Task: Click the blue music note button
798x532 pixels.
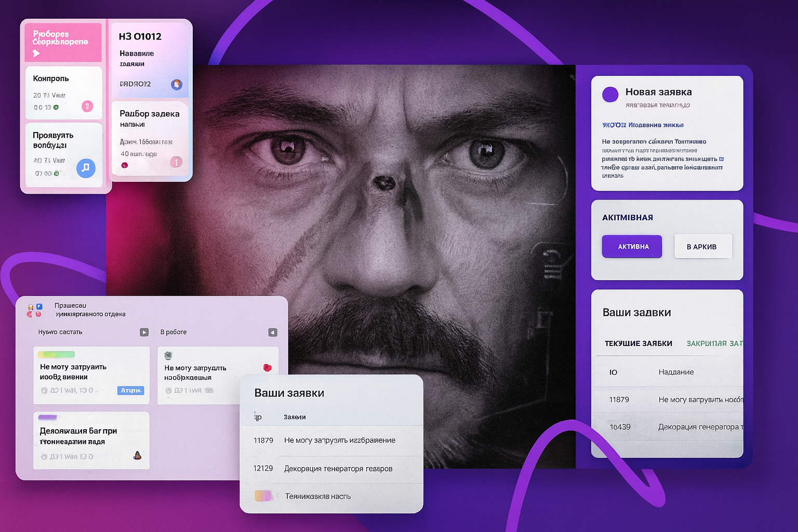Action: click(86, 168)
